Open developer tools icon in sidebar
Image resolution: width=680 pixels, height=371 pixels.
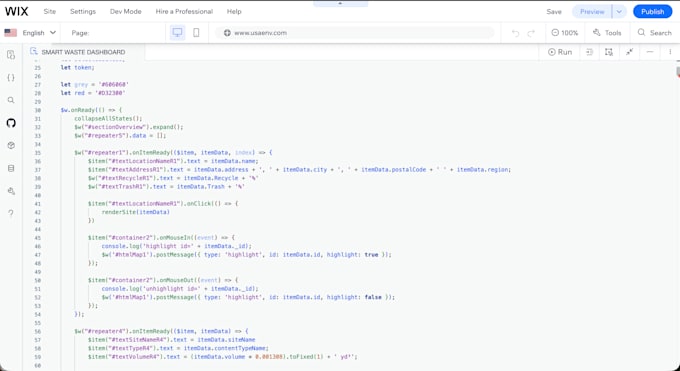click(x=11, y=190)
